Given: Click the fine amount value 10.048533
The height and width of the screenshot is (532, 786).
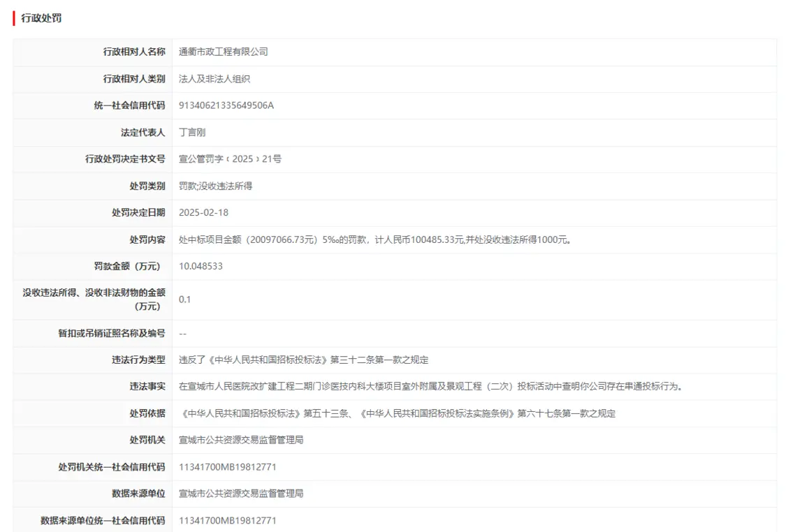Looking at the screenshot, I should (x=201, y=266).
